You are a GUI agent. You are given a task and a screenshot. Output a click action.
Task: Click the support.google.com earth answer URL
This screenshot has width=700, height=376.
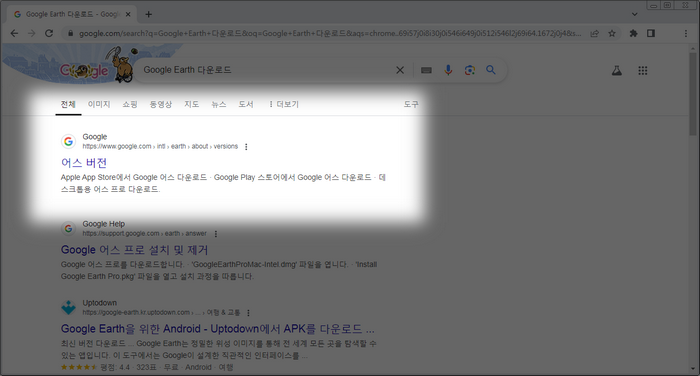tap(145, 234)
